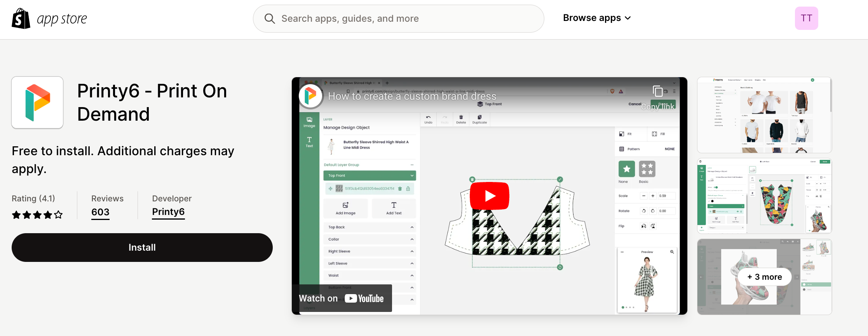The width and height of the screenshot is (868, 336).
Task: Open the Browse apps dropdown
Action: 597,18
